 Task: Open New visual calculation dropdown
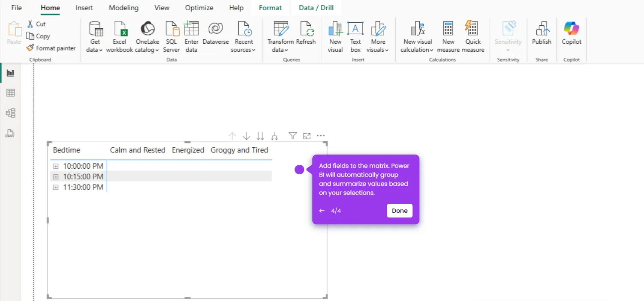[418, 37]
